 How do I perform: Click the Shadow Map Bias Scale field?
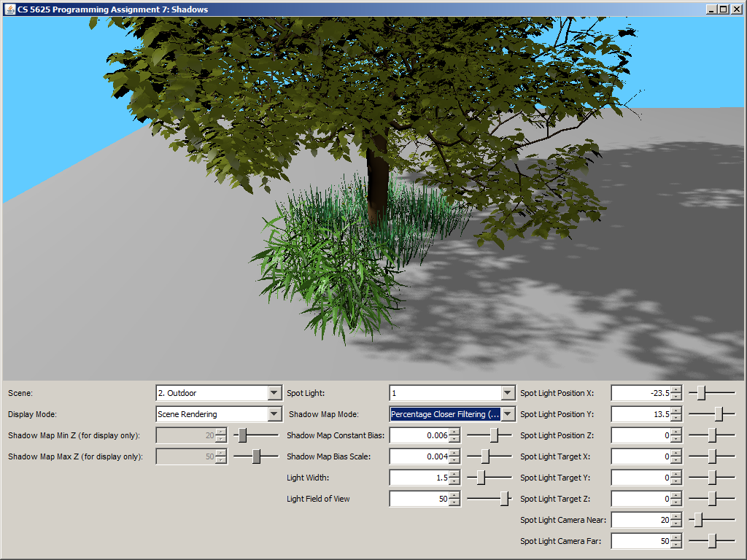[x=419, y=456]
